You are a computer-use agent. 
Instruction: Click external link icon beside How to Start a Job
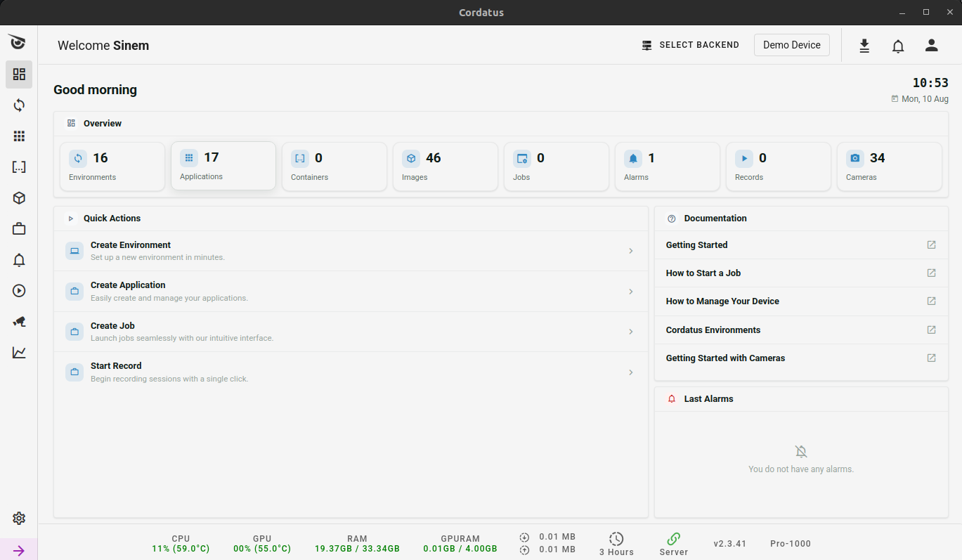[931, 273]
